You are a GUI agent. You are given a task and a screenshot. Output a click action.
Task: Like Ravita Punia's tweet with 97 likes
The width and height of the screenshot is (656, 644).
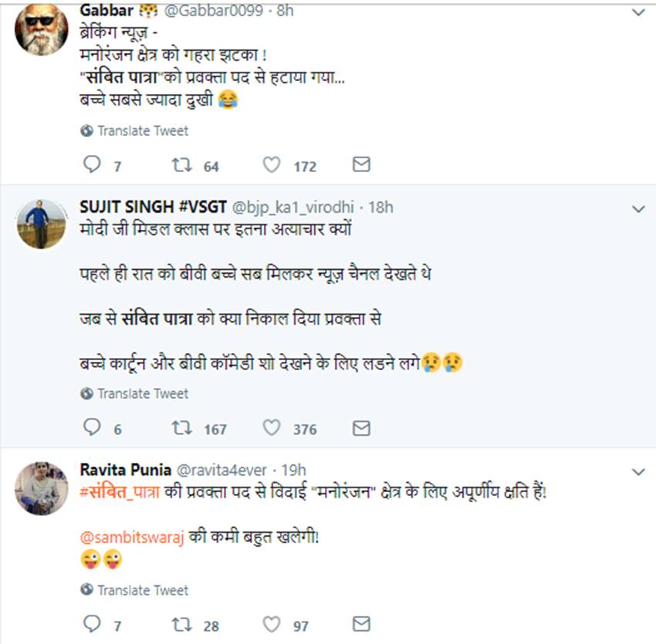click(x=271, y=625)
